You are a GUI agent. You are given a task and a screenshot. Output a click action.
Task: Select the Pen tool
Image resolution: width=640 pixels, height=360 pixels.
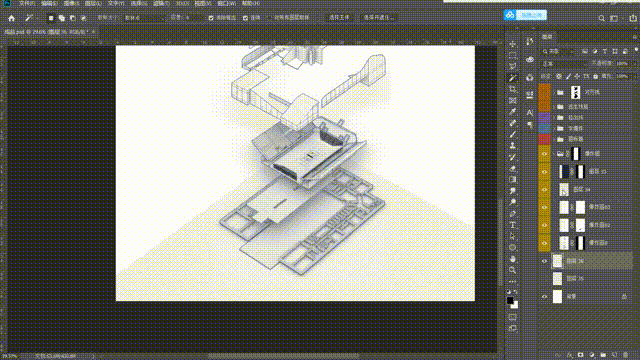coord(513,213)
